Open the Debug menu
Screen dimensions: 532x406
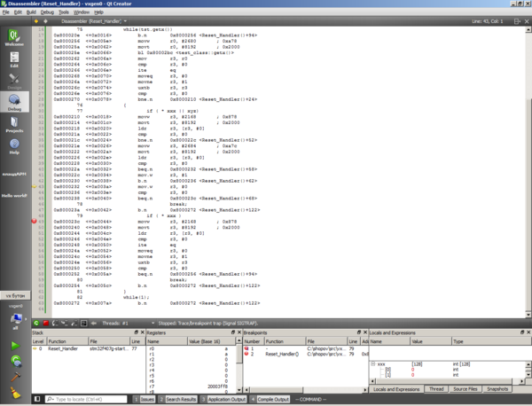pos(47,12)
